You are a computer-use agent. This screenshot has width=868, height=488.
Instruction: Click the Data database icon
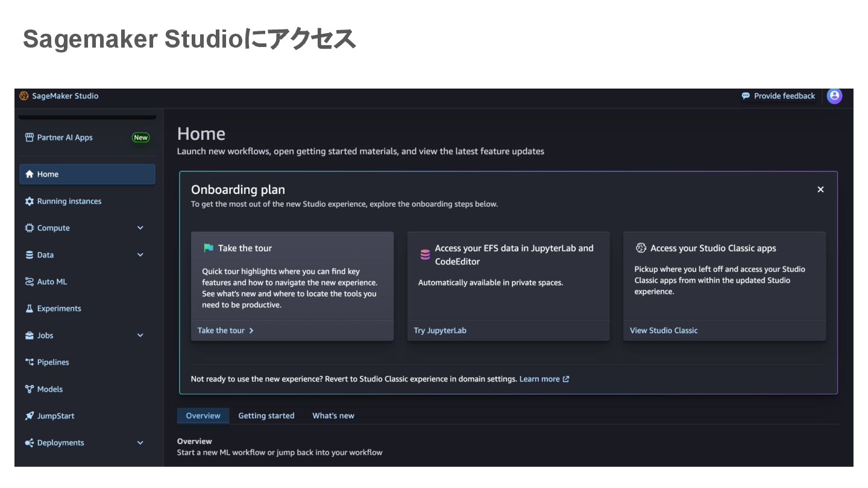tap(29, 255)
